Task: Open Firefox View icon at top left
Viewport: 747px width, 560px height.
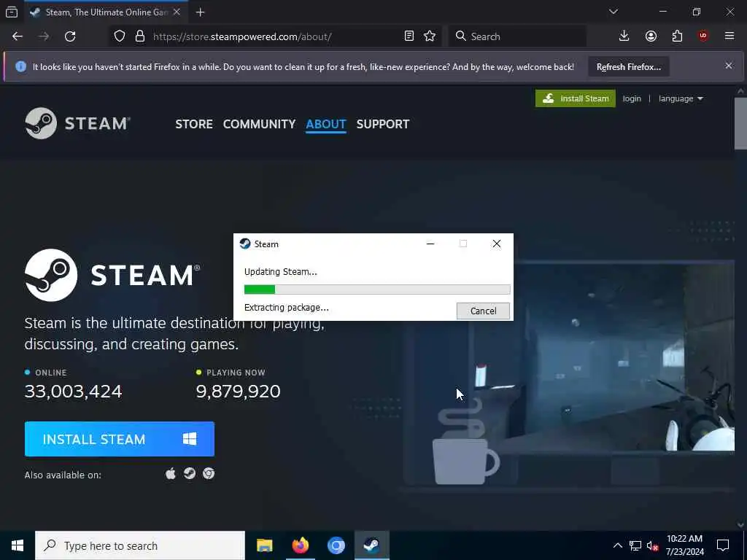Action: 12,12
